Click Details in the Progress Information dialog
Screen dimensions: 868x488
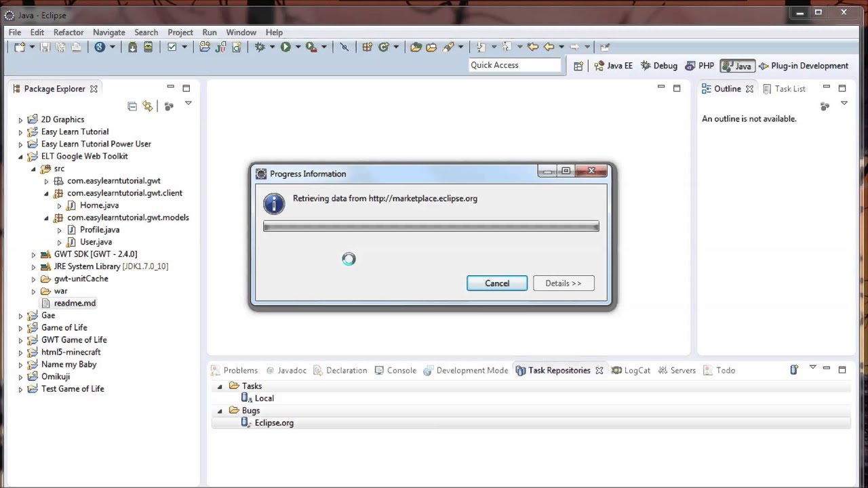[x=564, y=283]
